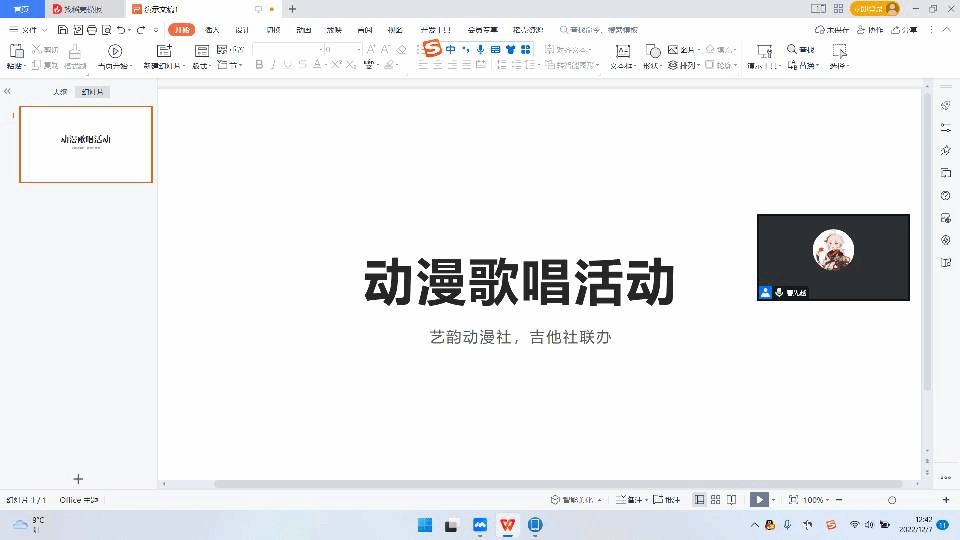Switch to reading view in status bar
This screenshot has height=540, width=960.
tap(732, 499)
